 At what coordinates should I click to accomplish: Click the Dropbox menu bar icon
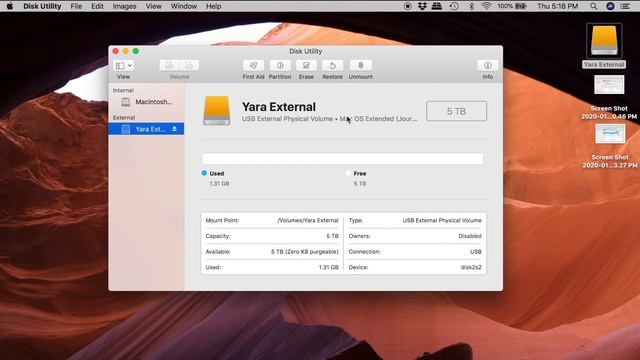[422, 6]
